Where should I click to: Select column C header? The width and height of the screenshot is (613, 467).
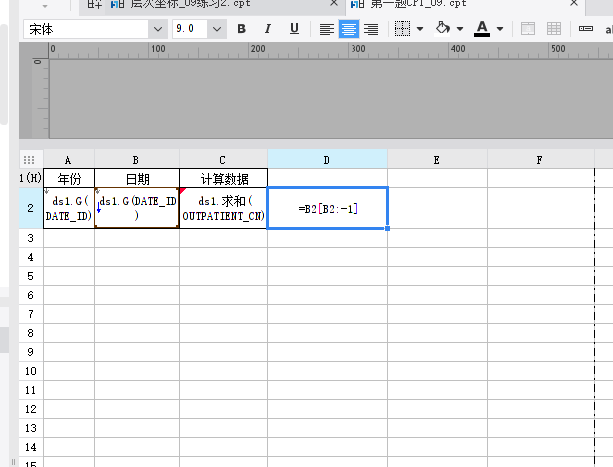(x=223, y=160)
